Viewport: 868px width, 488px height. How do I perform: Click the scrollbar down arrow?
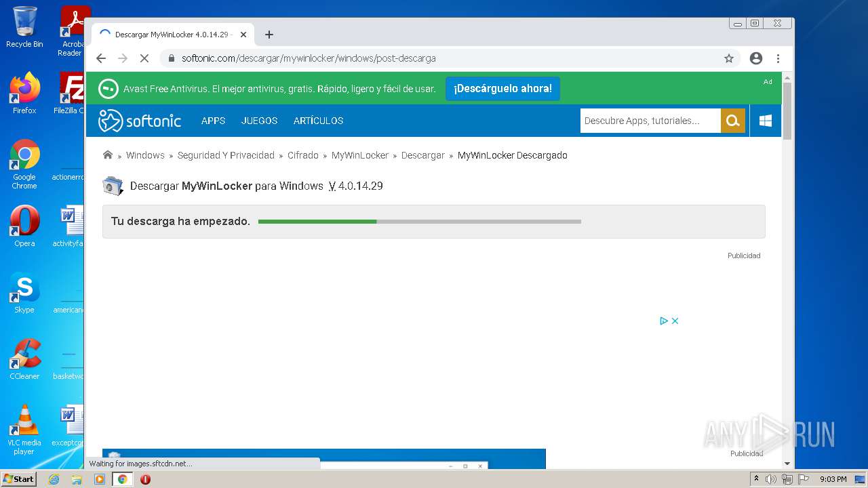point(787,464)
